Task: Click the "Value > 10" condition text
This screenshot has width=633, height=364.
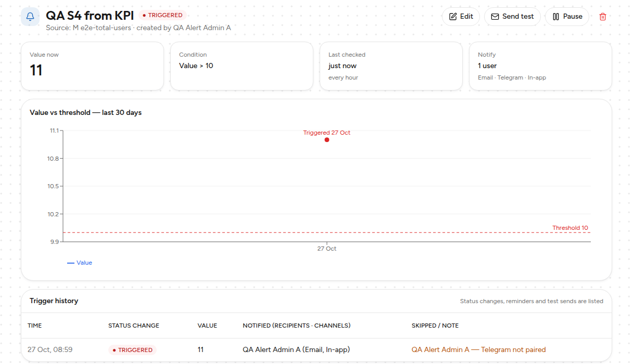Action: click(196, 66)
